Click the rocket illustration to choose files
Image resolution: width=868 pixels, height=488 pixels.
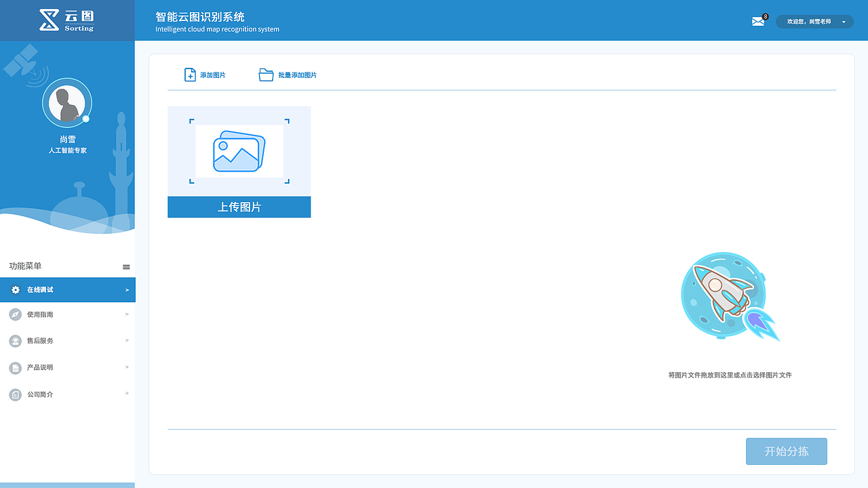pos(730,296)
